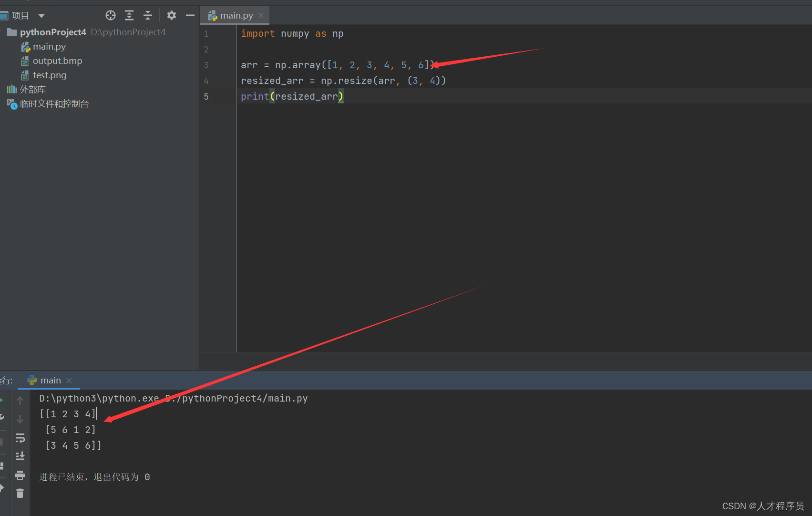The image size is (812, 516).
Task: Toggle soft-wrap in run console
Action: (x=20, y=437)
